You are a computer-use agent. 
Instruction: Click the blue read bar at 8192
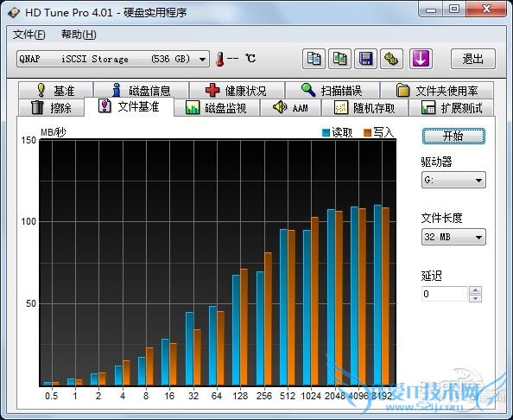point(377,295)
